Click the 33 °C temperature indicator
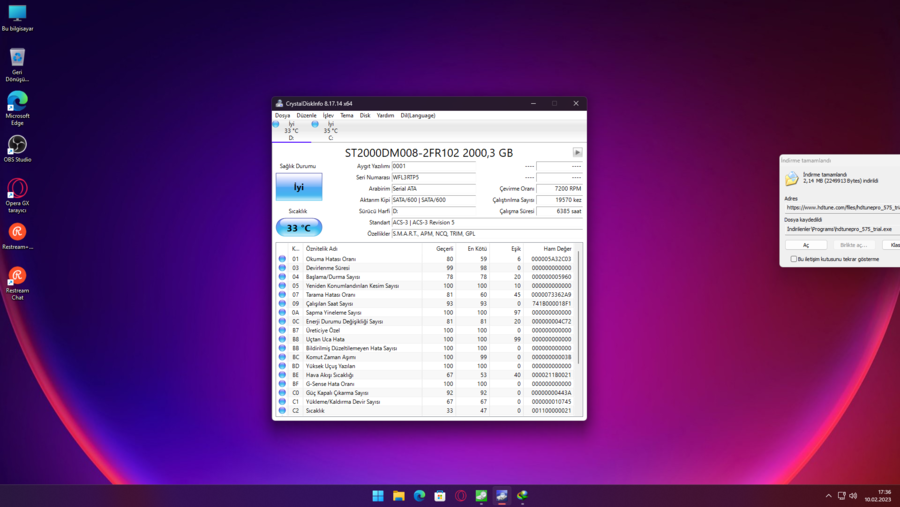 pyautogui.click(x=298, y=228)
